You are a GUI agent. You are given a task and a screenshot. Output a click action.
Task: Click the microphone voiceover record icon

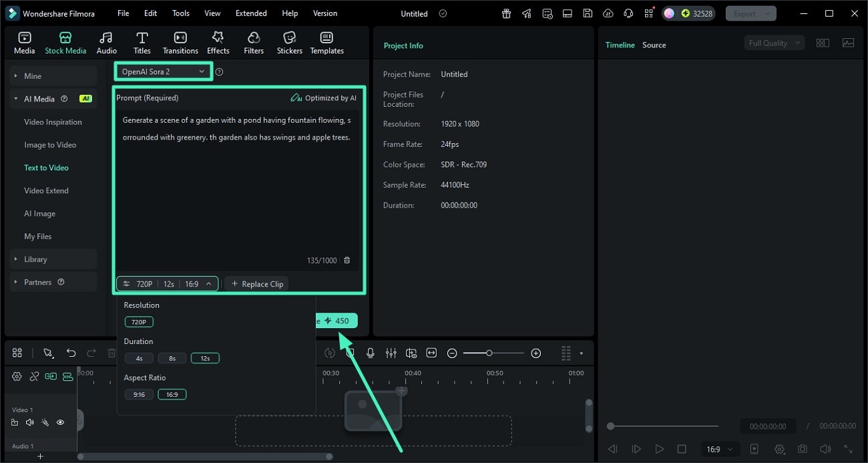pyautogui.click(x=371, y=353)
